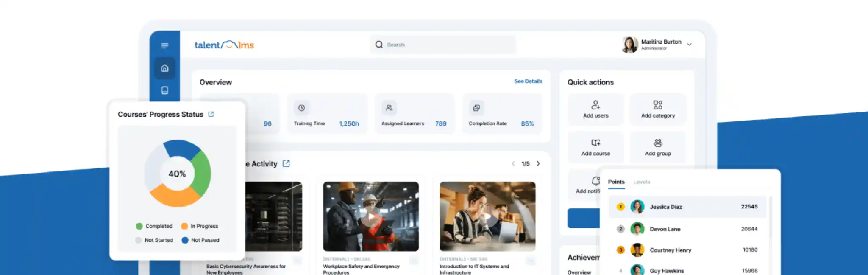Click the bronze rank 3 medal badge
Viewport: 868px width, 275px height.
point(620,250)
